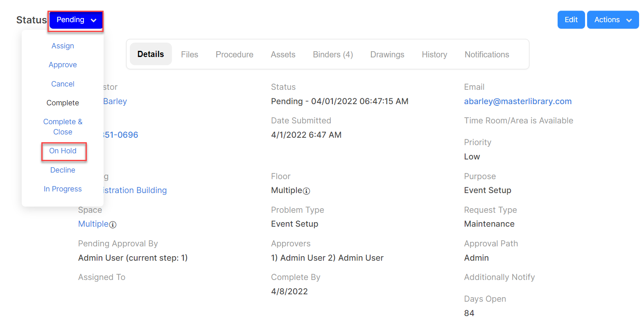Click the Complete By date 4/8/2022
Viewport: 644px width, 323px height.
click(x=289, y=291)
